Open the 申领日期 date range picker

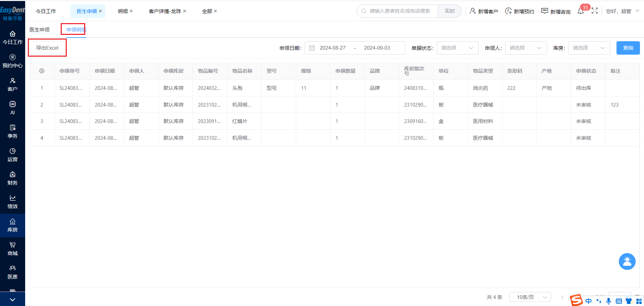coord(355,48)
